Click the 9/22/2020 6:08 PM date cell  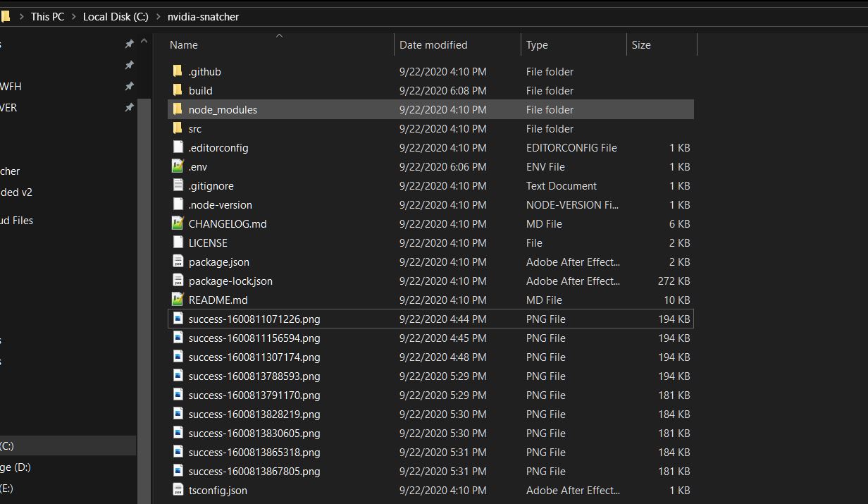442,90
